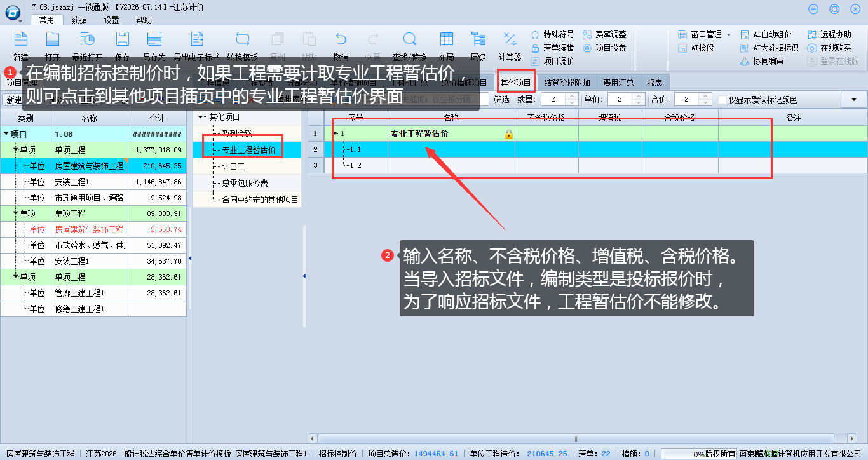868x460 pixels.
Task: Save the project with 保存 icon
Action: click(122, 39)
